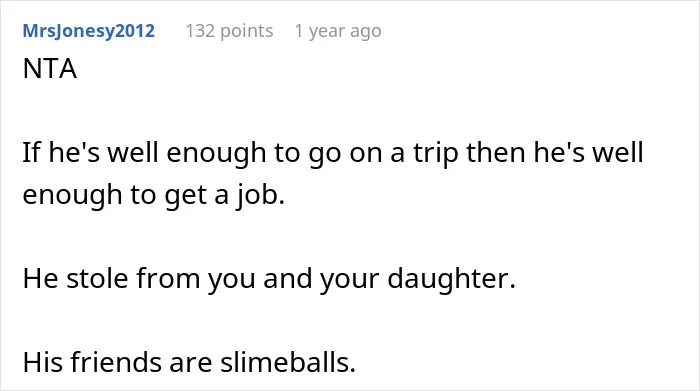The image size is (700, 391).
Task: Click the sentence 'He stole from you and your daughter.'
Action: 269,279
